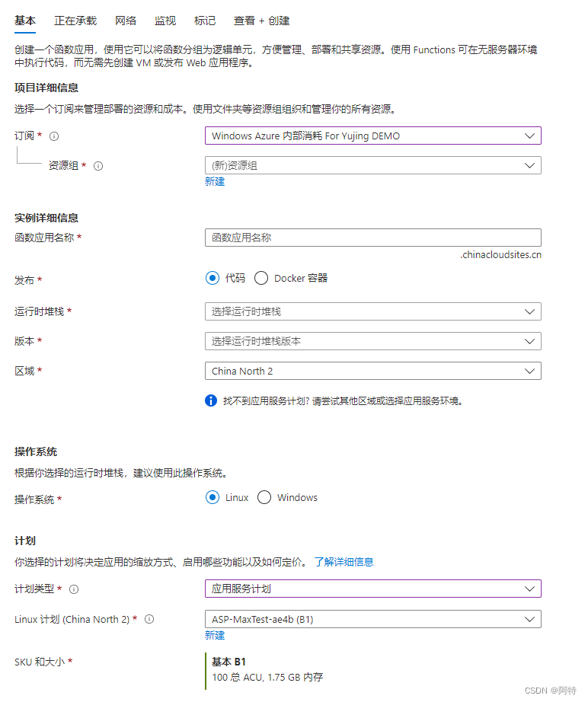
Task: Click the blue info icon beside 找不到应用服务计划
Action: pyautogui.click(x=211, y=400)
